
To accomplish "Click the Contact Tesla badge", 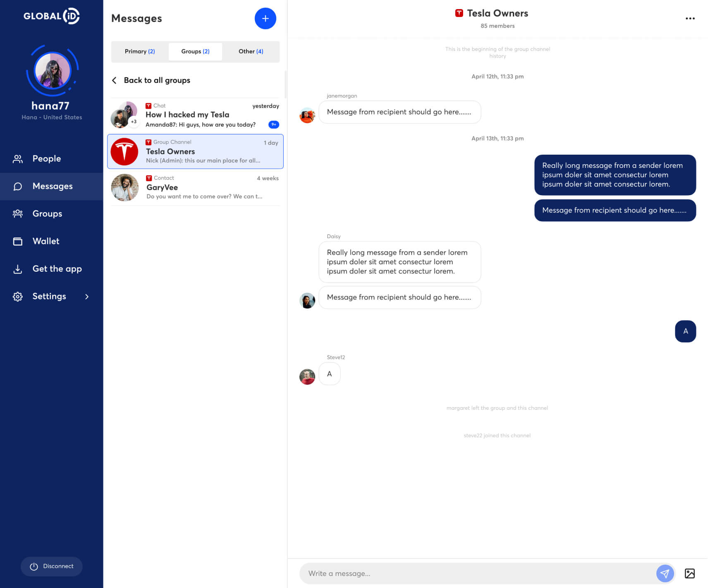I will pyautogui.click(x=149, y=178).
